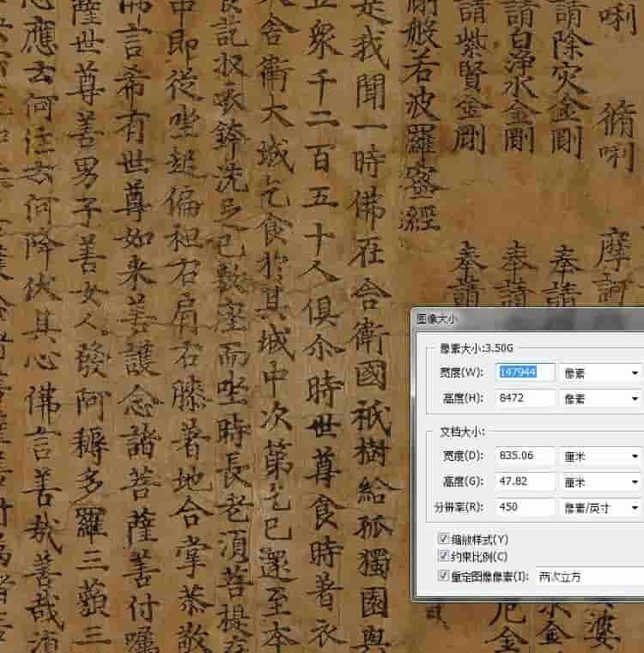The height and width of the screenshot is (653, 644).
Task: Click the pixel width field showing 147944
Action: pos(527,372)
